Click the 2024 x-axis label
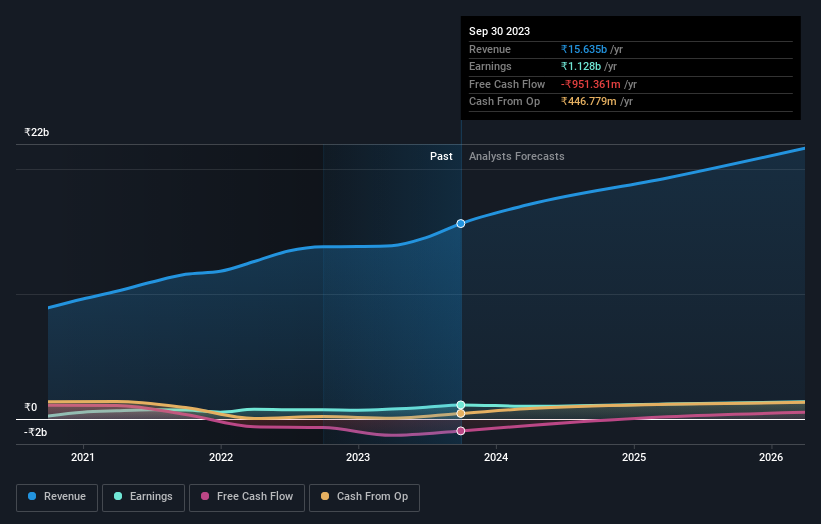The image size is (821, 524). [496, 458]
